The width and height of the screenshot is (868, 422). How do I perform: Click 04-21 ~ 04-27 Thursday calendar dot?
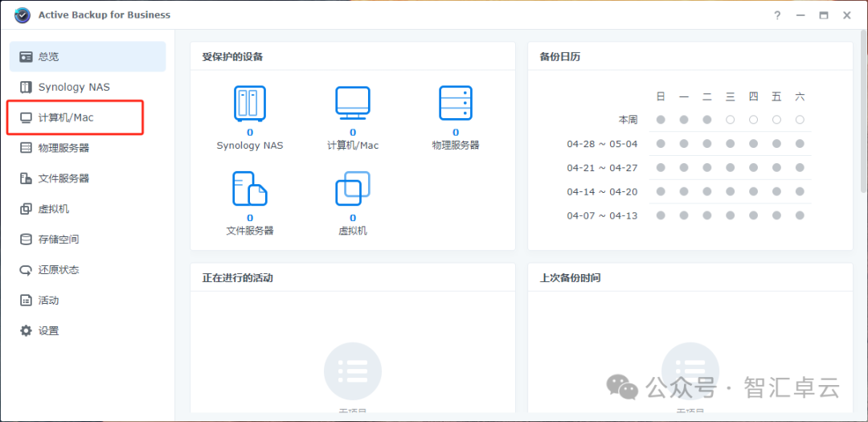[x=753, y=168]
